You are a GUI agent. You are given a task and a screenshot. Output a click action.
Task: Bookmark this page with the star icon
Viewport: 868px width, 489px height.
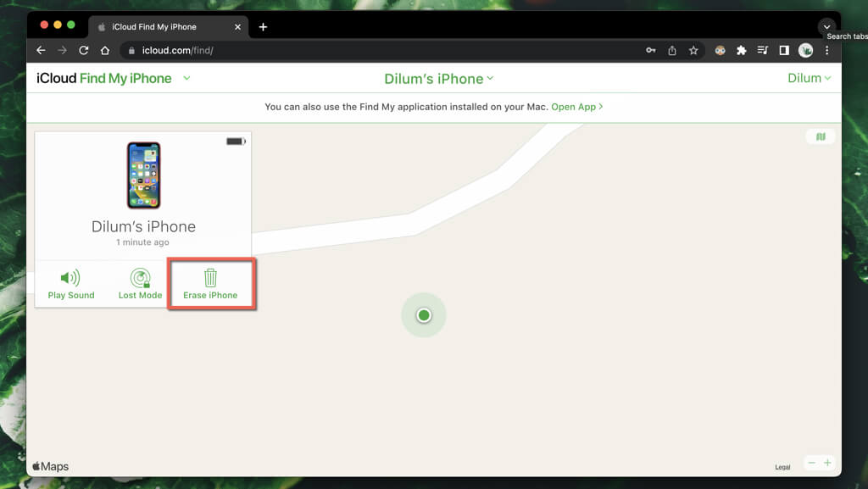coord(693,51)
